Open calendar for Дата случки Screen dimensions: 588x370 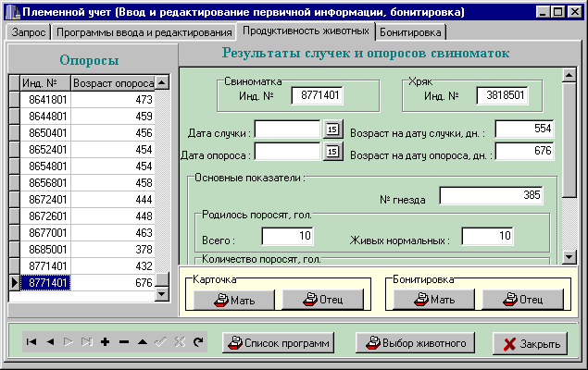332,129
